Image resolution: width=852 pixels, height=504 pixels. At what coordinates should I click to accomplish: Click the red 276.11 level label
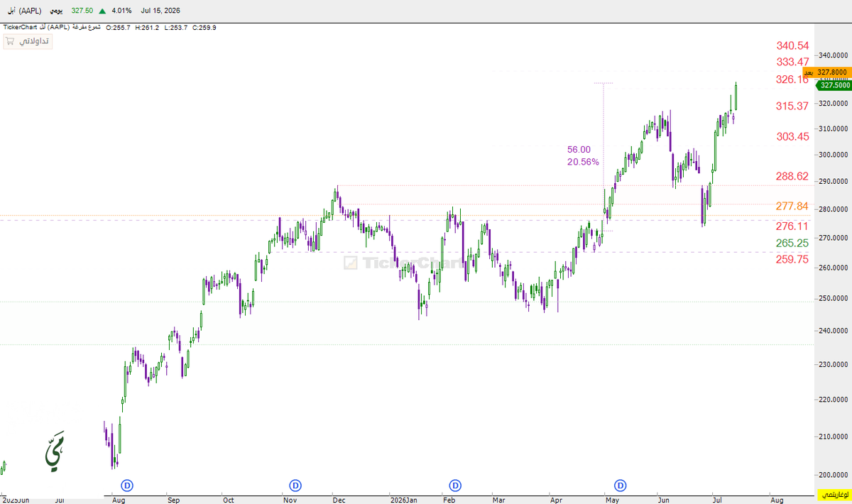[792, 226]
